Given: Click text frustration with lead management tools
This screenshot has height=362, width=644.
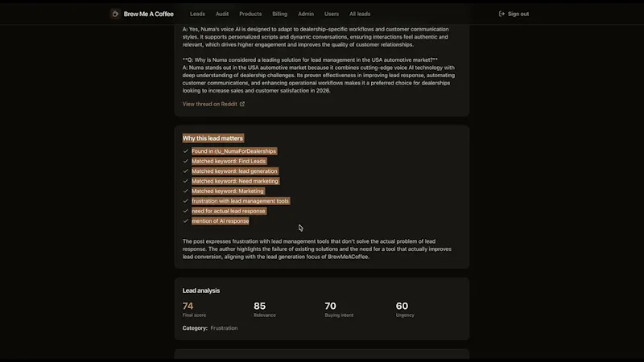Looking at the screenshot, I should click(x=240, y=200).
